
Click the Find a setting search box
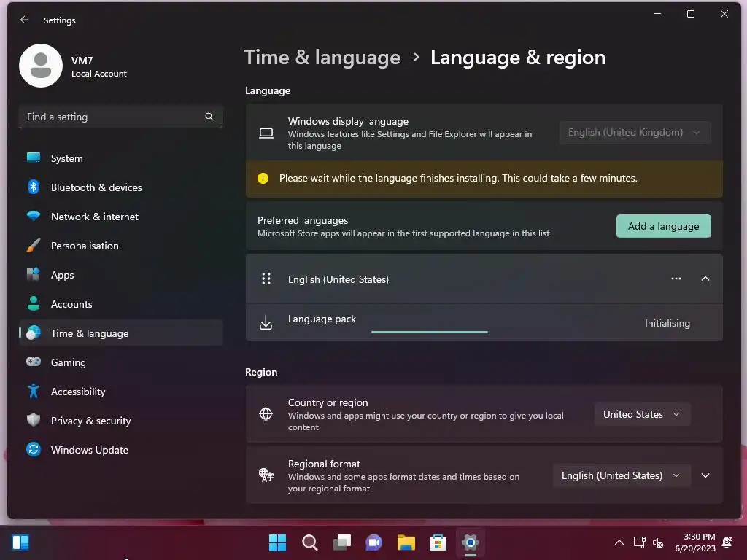click(x=121, y=117)
